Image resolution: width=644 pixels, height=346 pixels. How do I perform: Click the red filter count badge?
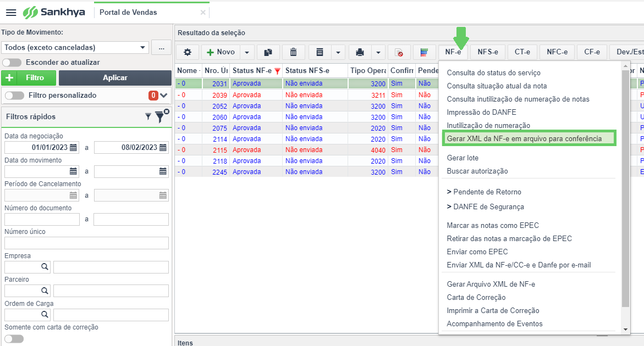(153, 96)
